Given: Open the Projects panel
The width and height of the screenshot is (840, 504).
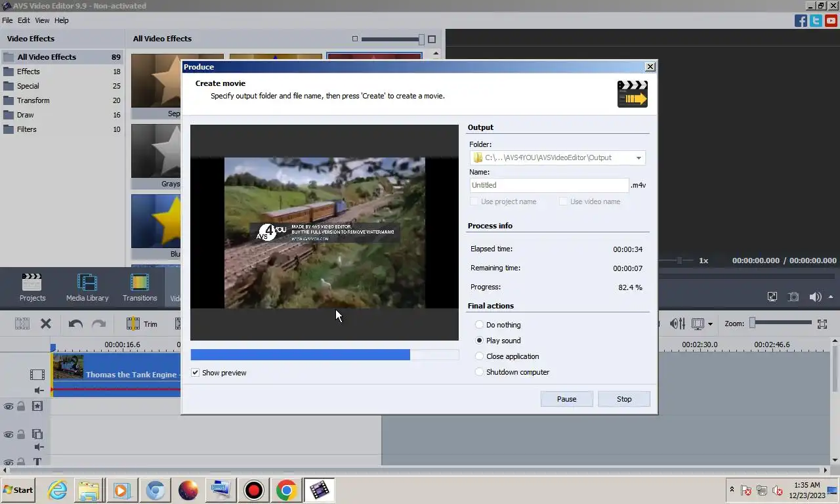Looking at the screenshot, I should click(x=32, y=287).
